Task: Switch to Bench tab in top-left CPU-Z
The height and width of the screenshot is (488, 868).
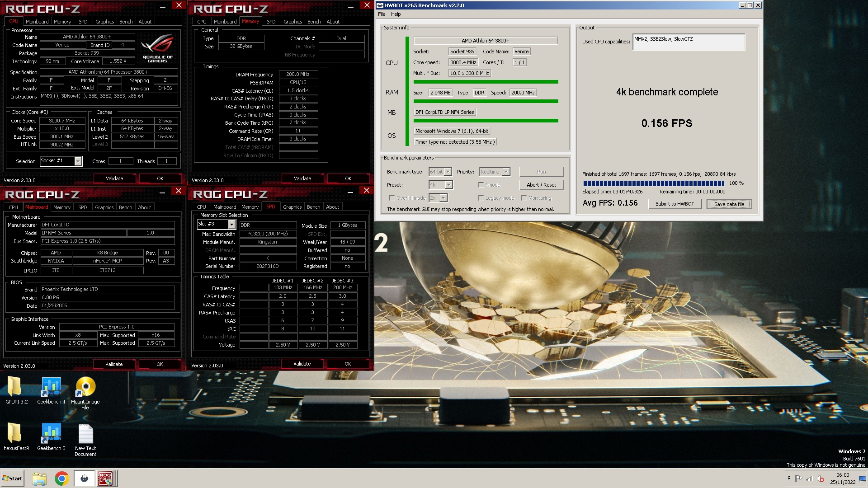Action: (x=126, y=22)
